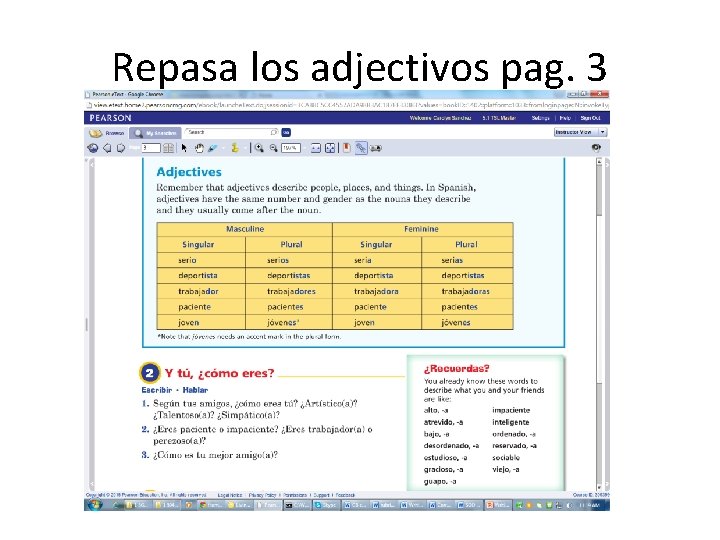Click the 'trabajadoras' table cell
Screen dimensions: 720x540
465,292
